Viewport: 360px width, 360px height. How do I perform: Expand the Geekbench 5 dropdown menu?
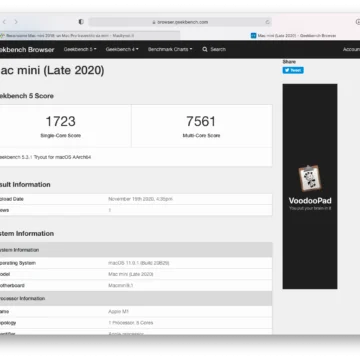[x=80, y=49]
